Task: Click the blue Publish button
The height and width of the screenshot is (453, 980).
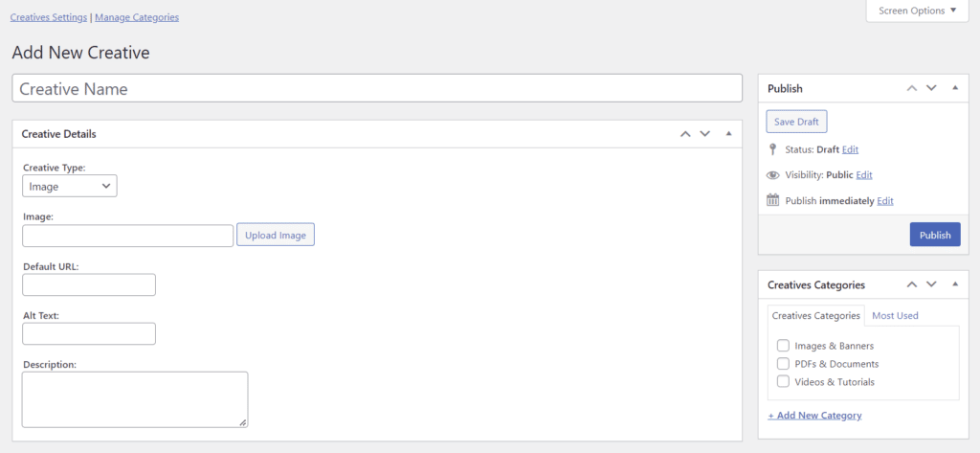Action: (x=934, y=235)
